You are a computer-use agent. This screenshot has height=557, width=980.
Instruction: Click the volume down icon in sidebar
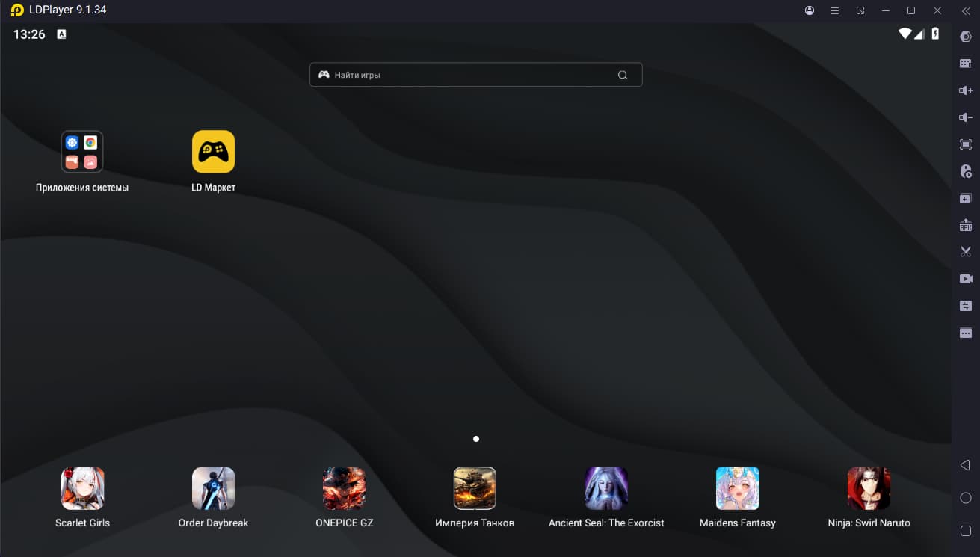[x=966, y=117]
